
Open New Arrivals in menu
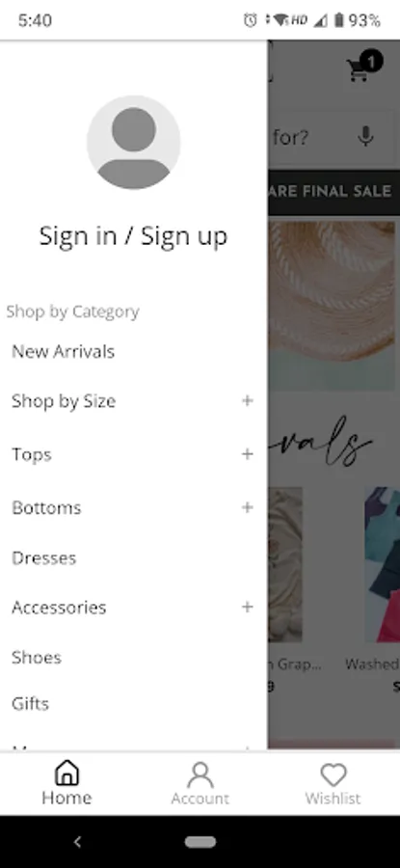point(63,351)
